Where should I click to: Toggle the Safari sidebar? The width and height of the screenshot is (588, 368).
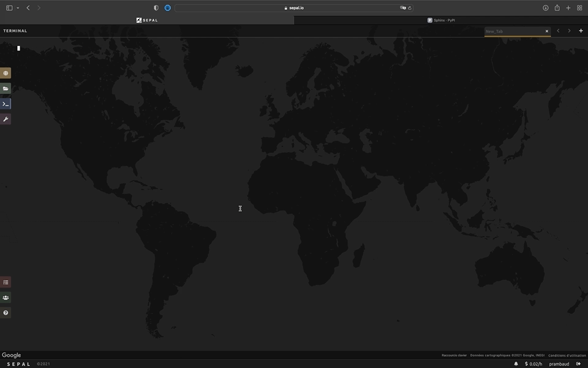click(9, 8)
